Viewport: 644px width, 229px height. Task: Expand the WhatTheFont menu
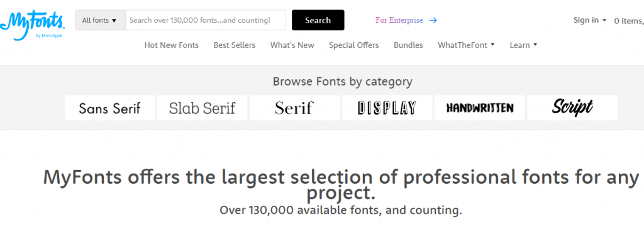click(466, 45)
